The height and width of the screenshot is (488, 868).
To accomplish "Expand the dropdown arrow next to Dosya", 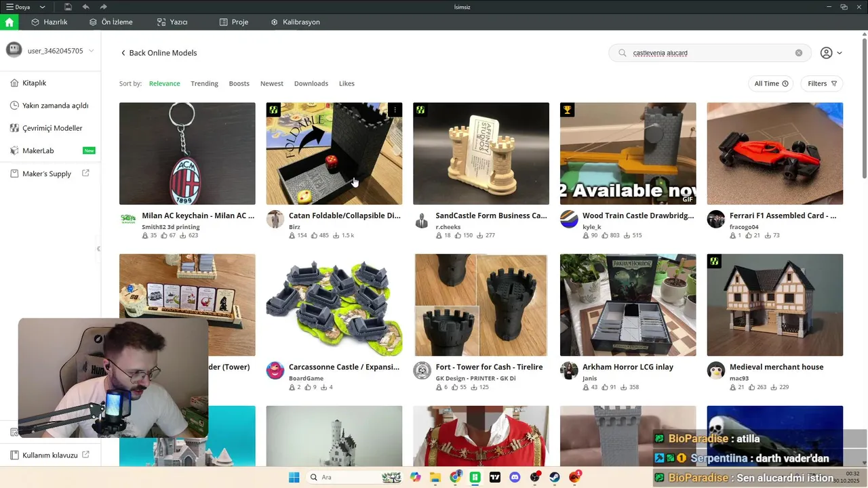I will (x=43, y=7).
